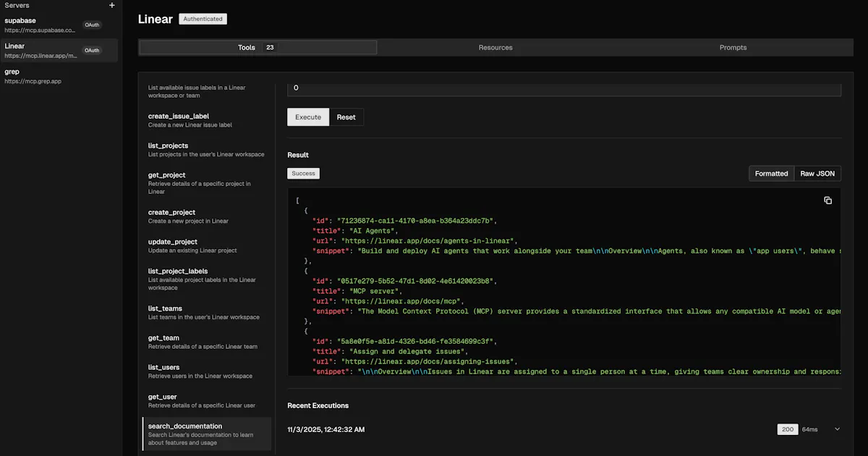Reset the tool input form
This screenshot has height=456, width=868.
(x=346, y=117)
